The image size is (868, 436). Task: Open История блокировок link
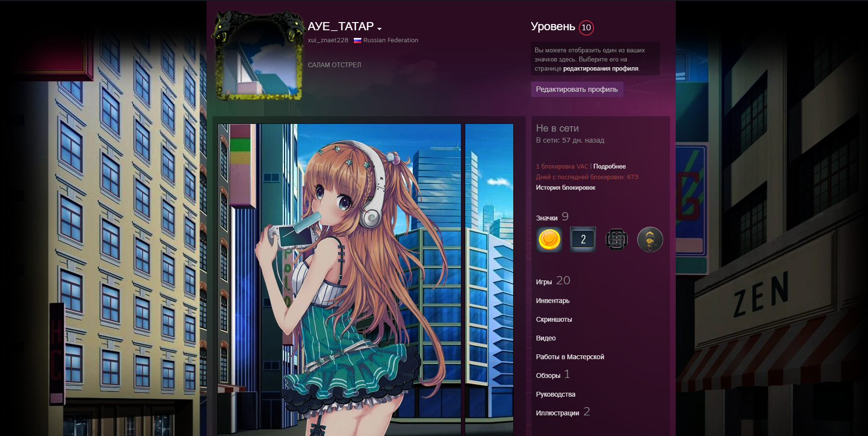(566, 188)
